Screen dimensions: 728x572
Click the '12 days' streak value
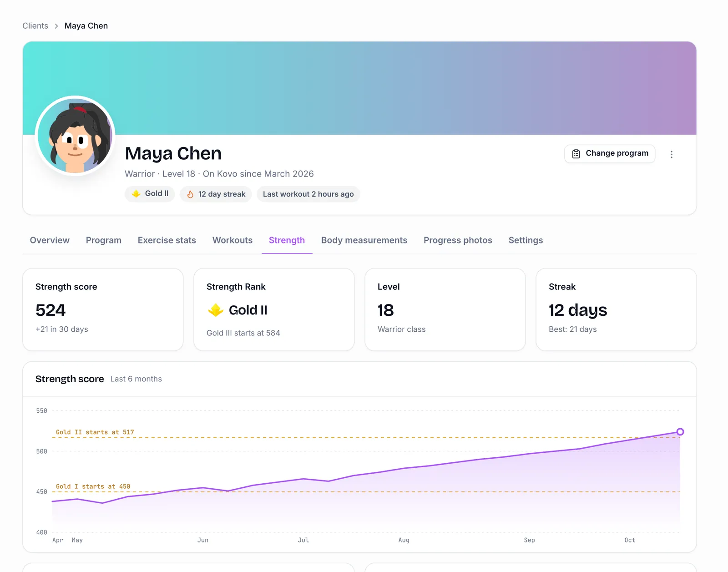[x=578, y=310]
